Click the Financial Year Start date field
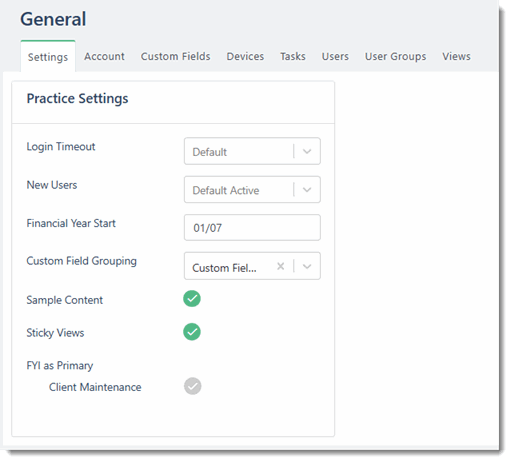Screen dimensions: 511x462 tap(252, 228)
